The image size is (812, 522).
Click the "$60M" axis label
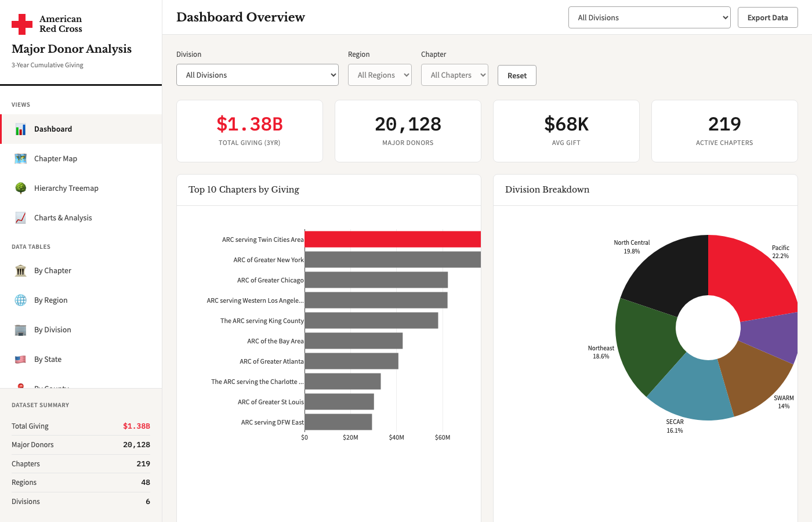click(443, 437)
